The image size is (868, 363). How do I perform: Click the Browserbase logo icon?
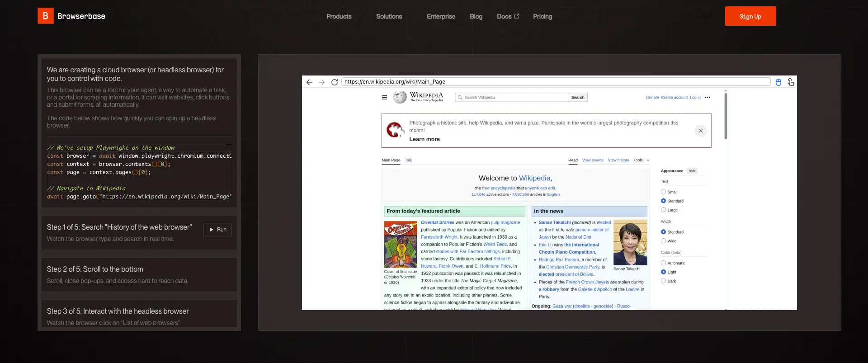tap(45, 16)
